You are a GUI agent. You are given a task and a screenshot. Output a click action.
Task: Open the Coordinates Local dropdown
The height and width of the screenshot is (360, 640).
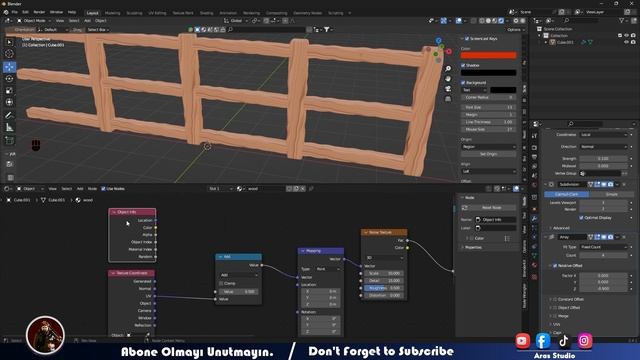(603, 135)
